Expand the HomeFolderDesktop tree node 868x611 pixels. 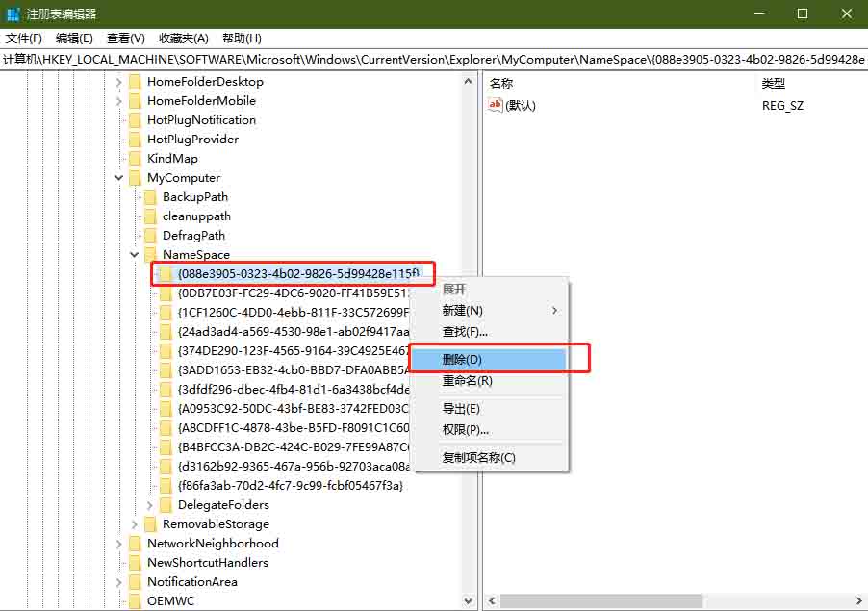(x=119, y=82)
